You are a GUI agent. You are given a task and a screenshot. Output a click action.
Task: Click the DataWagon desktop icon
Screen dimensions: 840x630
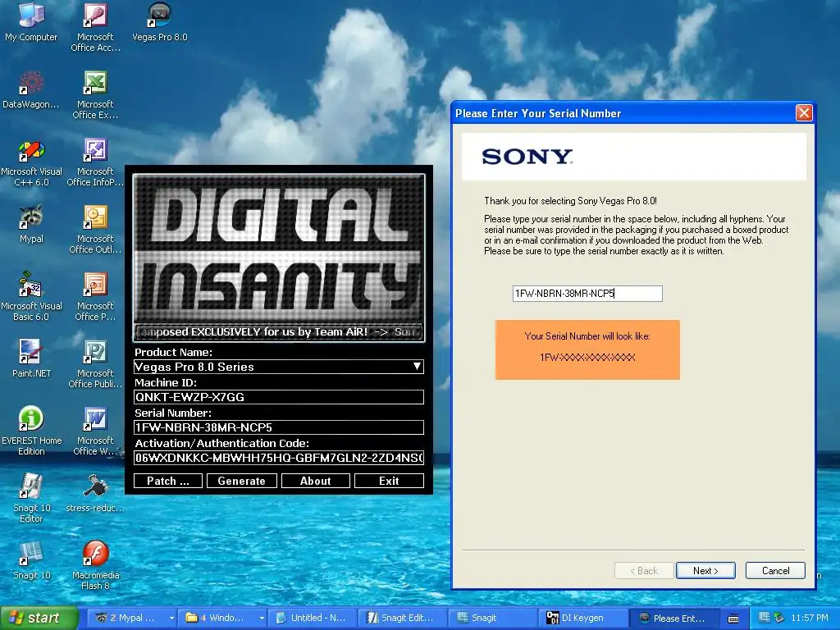click(x=31, y=89)
